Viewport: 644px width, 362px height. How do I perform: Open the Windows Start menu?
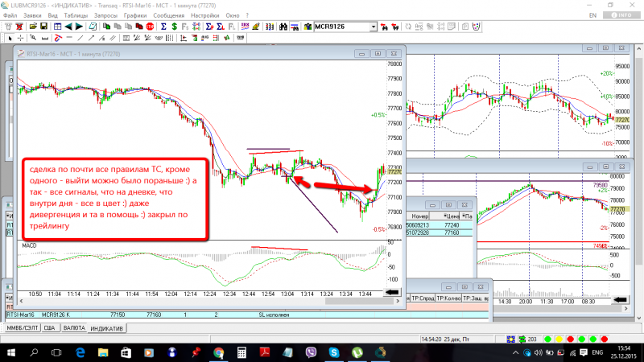(11, 352)
